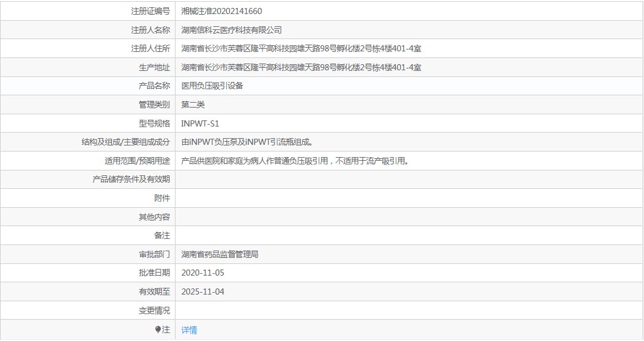Click approving department 湖南省药品监督管理局
Image resolution: width=644 pixels, height=341 pixels.
220,254
